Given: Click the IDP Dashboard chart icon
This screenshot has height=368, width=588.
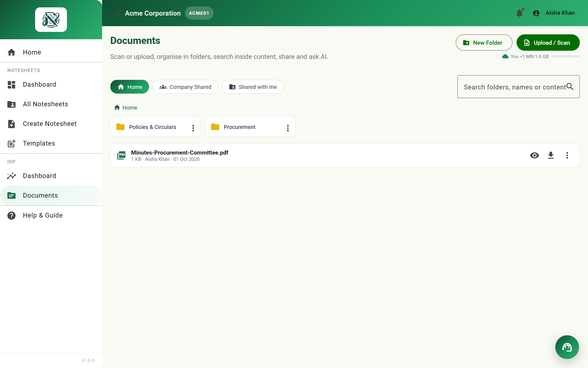Looking at the screenshot, I should click(x=11, y=176).
